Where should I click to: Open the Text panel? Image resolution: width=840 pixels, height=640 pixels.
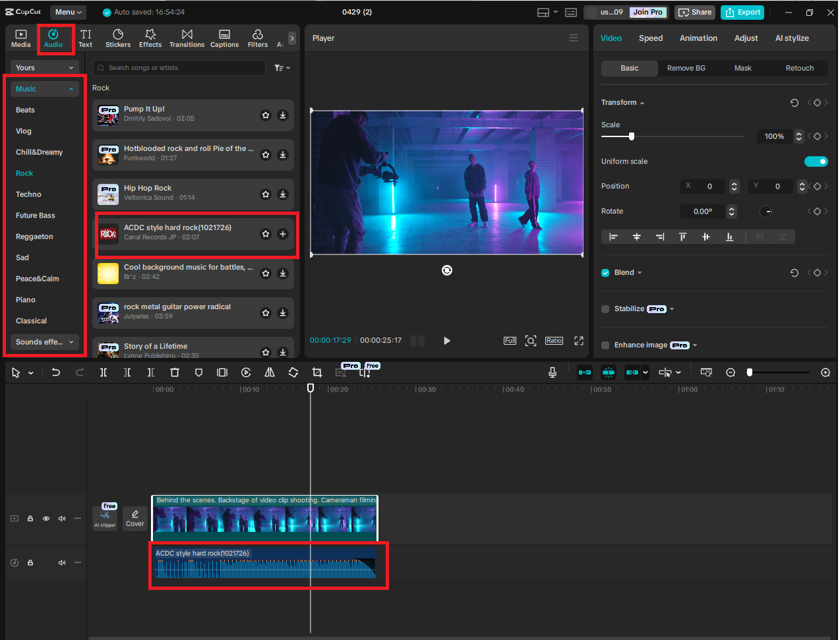[86, 38]
